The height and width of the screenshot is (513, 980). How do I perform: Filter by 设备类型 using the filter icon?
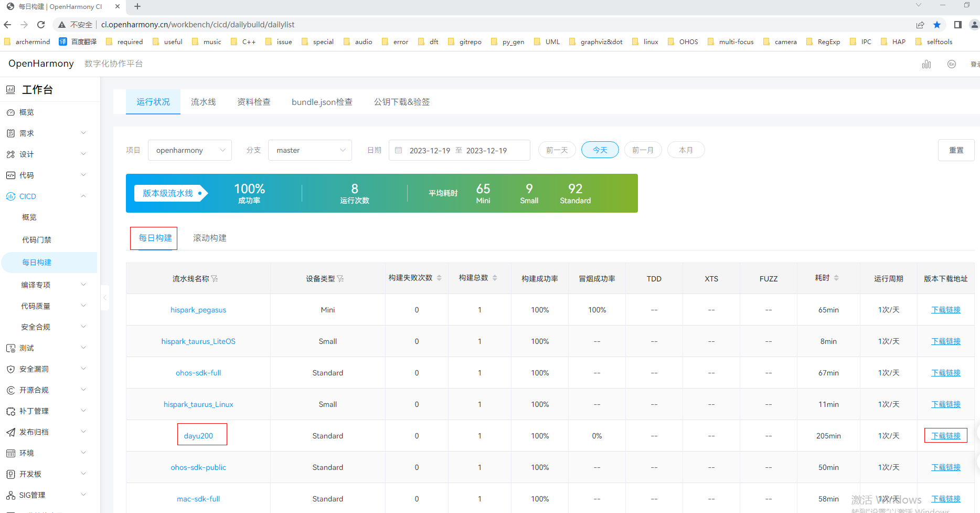click(340, 279)
